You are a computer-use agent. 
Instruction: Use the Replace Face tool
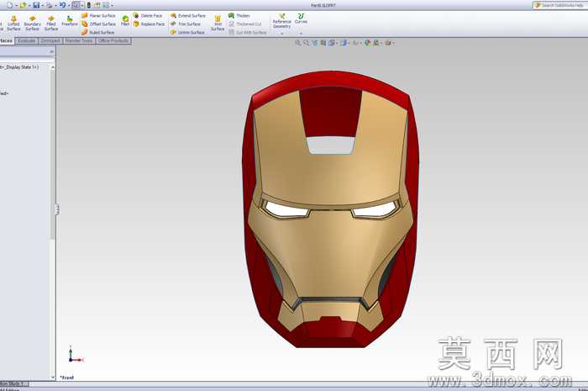pos(149,24)
